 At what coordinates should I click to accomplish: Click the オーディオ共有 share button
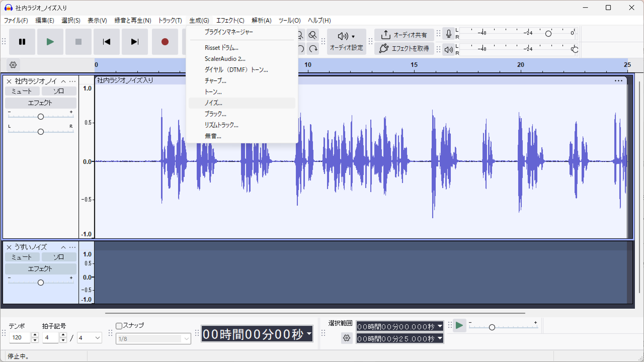coord(404,35)
